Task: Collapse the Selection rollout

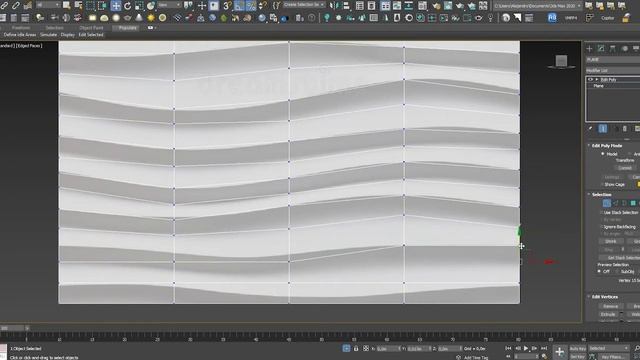Action: 589,194
